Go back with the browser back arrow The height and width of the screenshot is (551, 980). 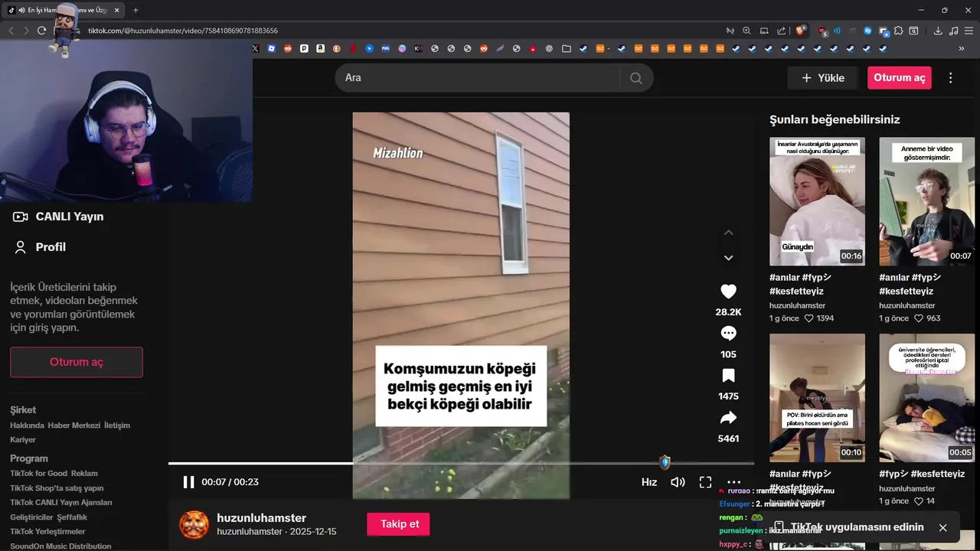click(x=11, y=31)
